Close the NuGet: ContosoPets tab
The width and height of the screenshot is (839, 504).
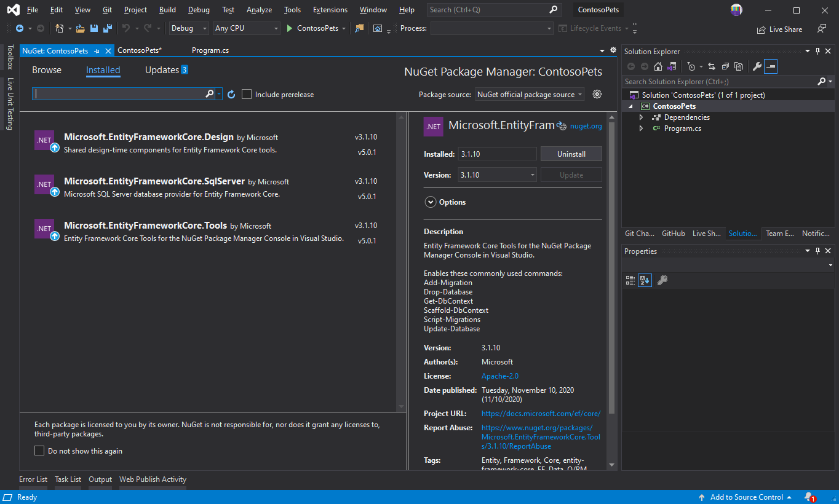tap(108, 51)
